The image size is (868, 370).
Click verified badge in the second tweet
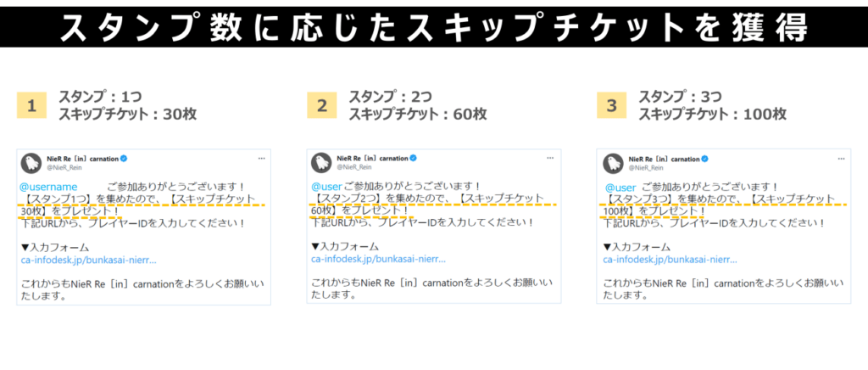tap(414, 159)
